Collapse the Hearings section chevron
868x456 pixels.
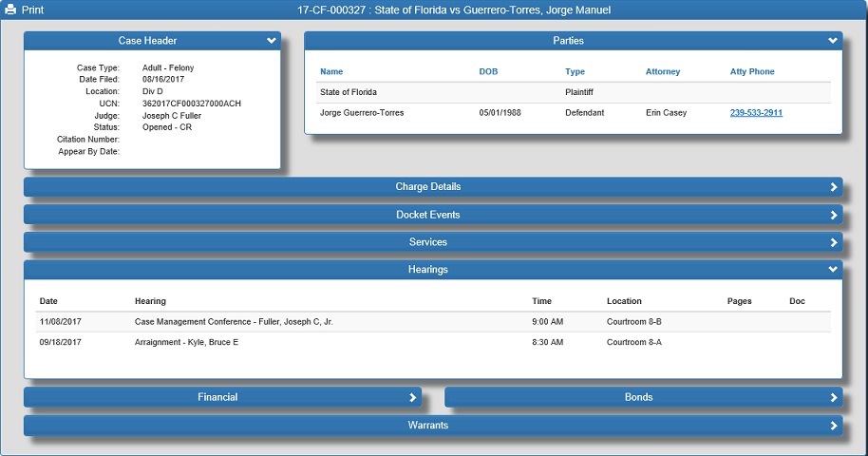point(833,270)
